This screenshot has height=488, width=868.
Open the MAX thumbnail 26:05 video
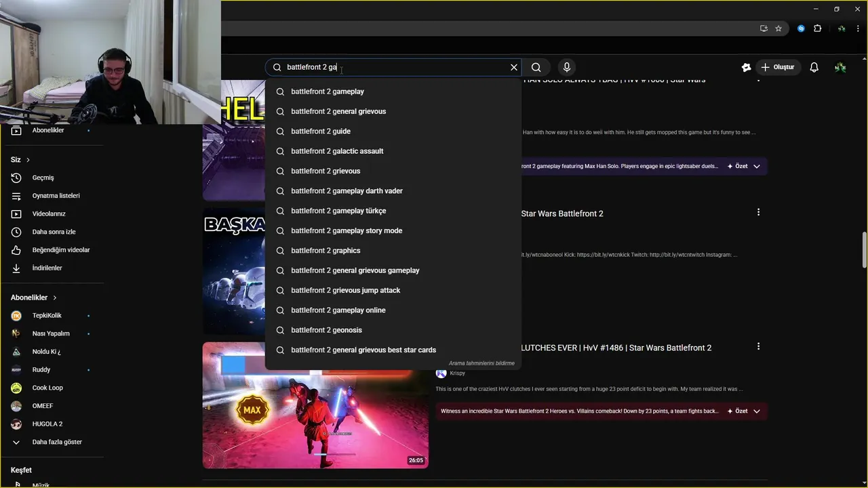pos(315,405)
